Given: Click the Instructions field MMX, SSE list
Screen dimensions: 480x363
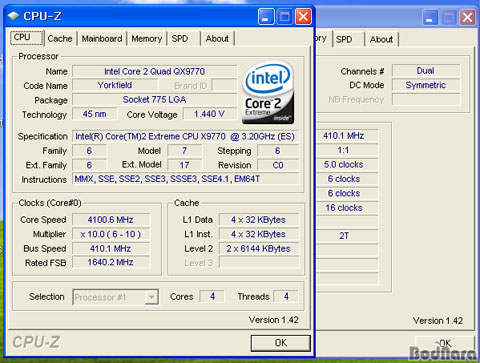Looking at the screenshot, I should pos(185,179).
